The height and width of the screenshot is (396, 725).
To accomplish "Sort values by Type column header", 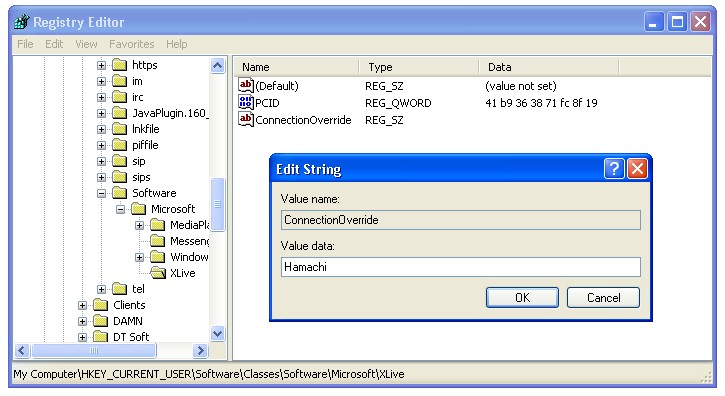I will (x=419, y=67).
